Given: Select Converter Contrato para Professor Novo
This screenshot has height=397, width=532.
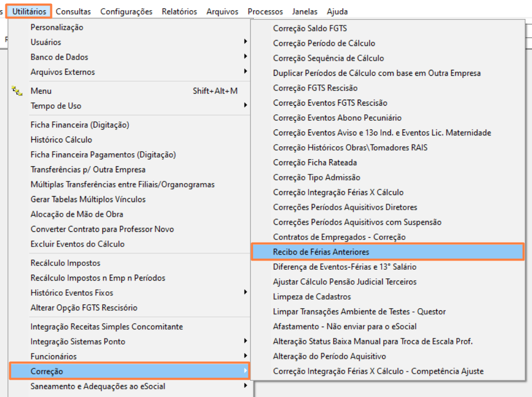Looking at the screenshot, I should click(x=129, y=230).
